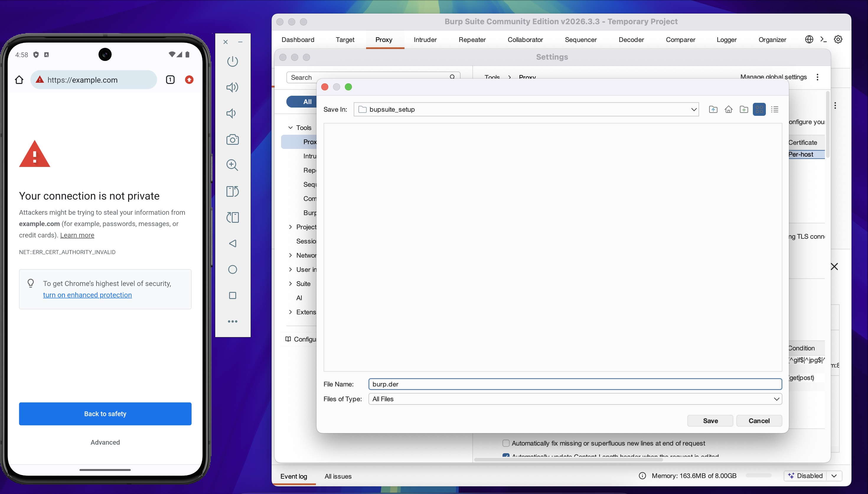Tap the emulator home circle icon
This screenshot has height=494, width=868.
[233, 269]
